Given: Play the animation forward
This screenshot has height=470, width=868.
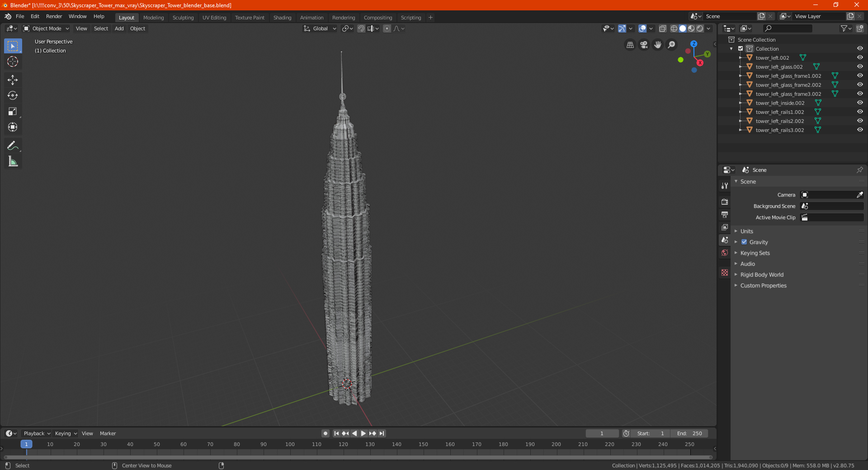Looking at the screenshot, I should tap(363, 433).
